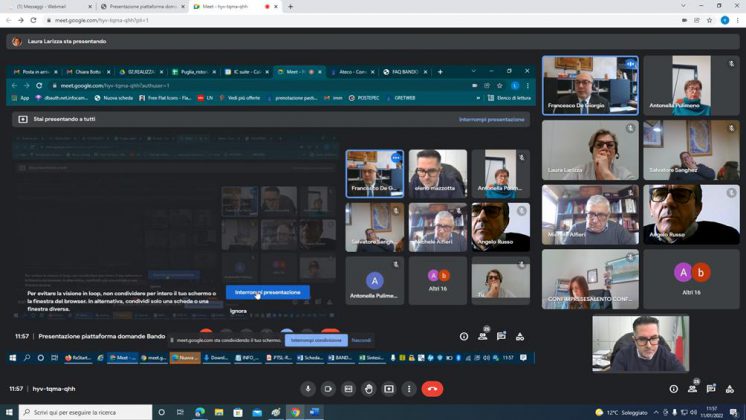Open File Explorer from the taskbar
This screenshot has width=746, height=420.
point(219,412)
